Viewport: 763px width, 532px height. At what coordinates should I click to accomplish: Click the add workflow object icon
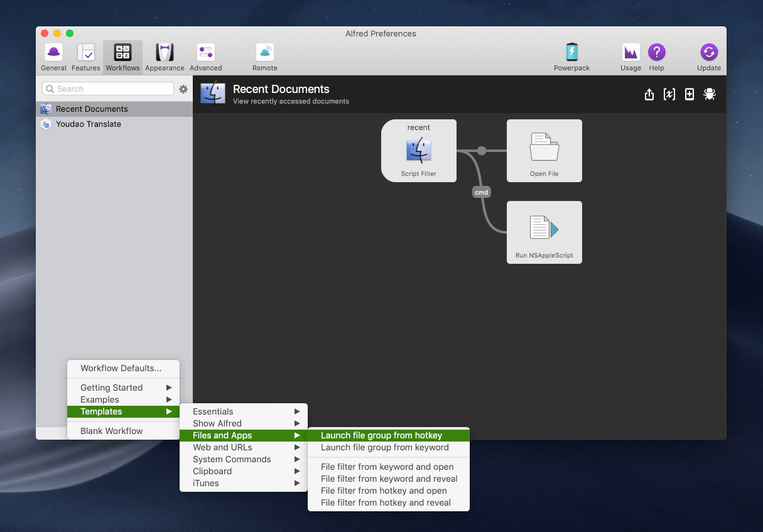click(x=690, y=94)
